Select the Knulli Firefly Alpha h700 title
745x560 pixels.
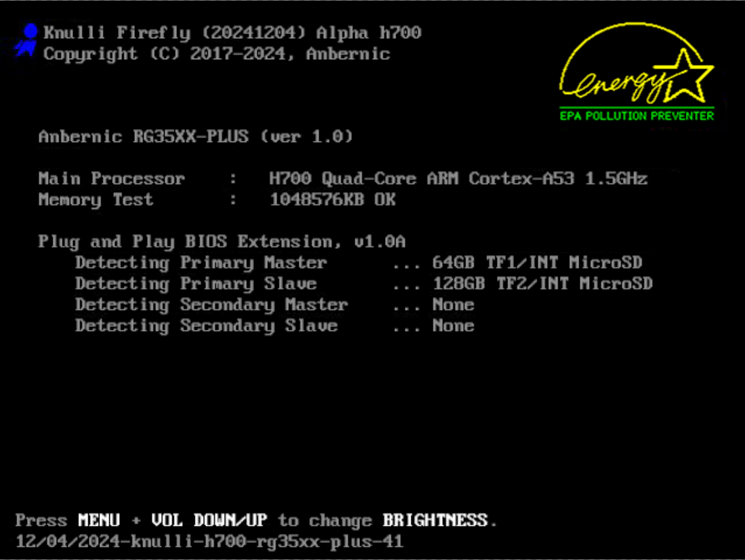[x=232, y=33]
